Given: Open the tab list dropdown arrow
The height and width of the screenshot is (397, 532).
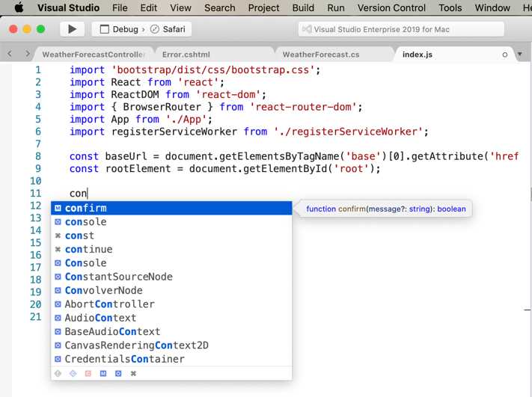Looking at the screenshot, I should pos(519,54).
